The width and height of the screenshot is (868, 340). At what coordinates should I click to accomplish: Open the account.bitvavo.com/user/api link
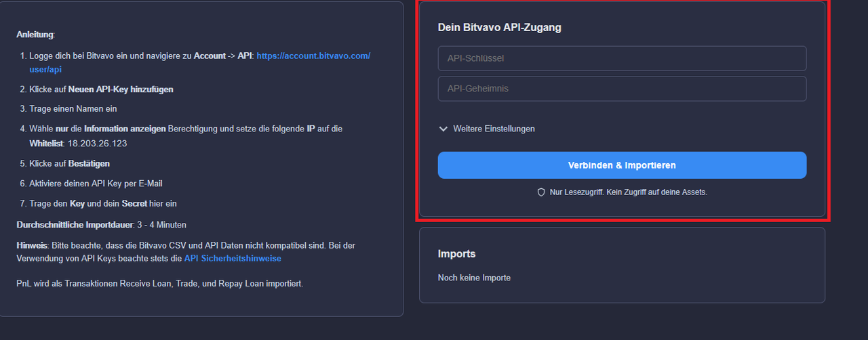pyautogui.click(x=199, y=62)
